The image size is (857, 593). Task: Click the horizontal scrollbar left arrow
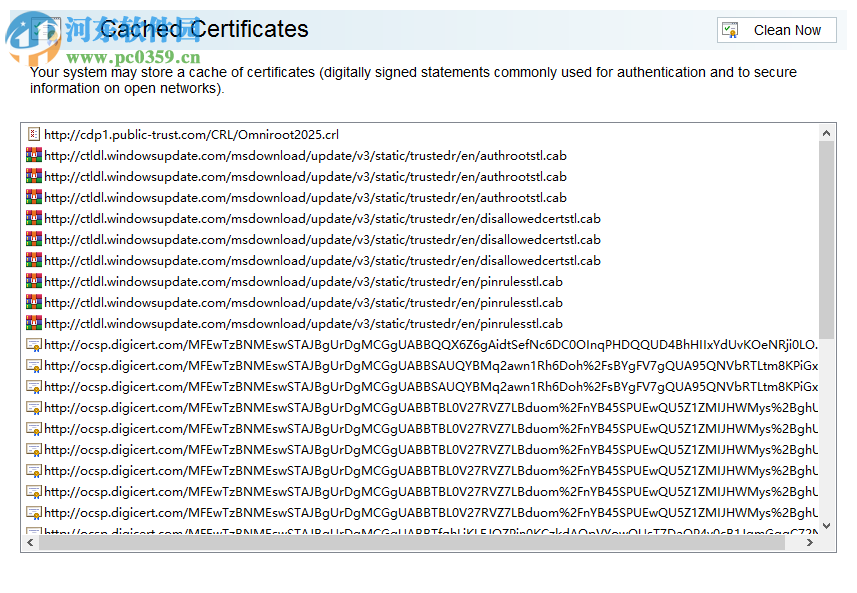point(30,543)
